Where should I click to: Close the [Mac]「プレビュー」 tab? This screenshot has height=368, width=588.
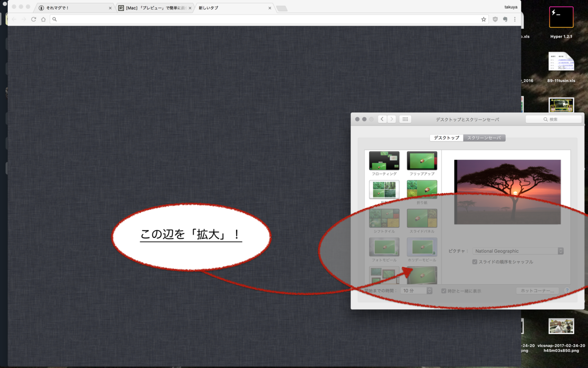click(190, 8)
